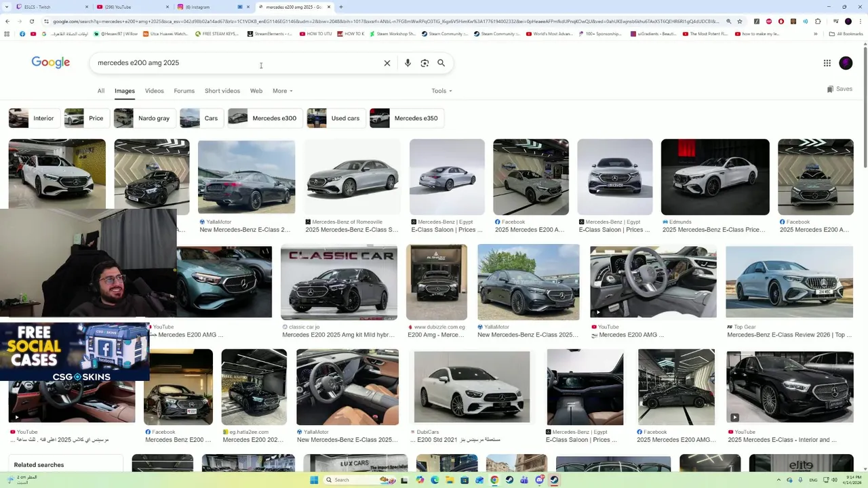Screen dimensions: 868x488
Task: Expand the More search filters dropdown
Action: 282,91
